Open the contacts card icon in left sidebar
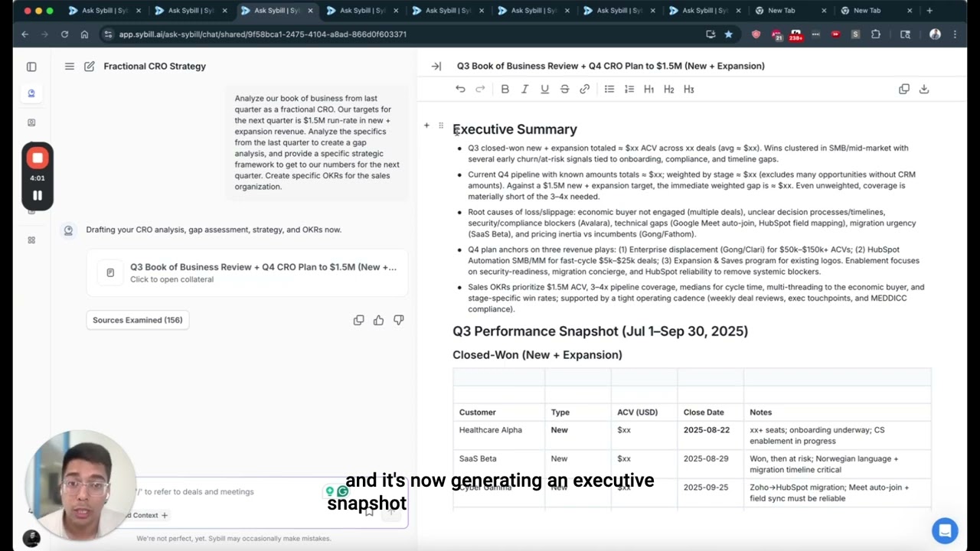 (x=31, y=122)
